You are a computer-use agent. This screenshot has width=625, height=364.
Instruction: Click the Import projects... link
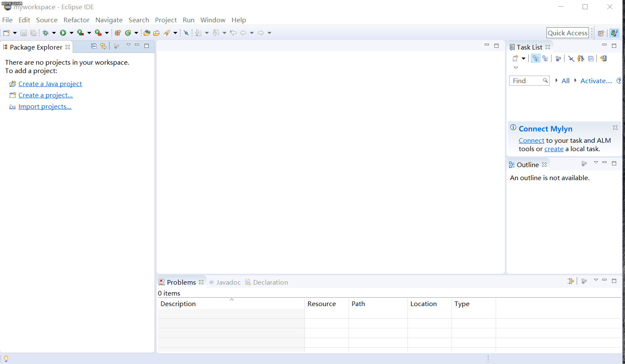pyautogui.click(x=45, y=107)
